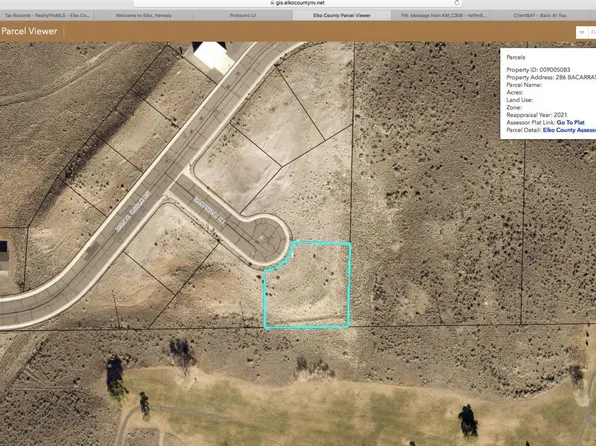Click the Parcel Viewer title

click(29, 31)
